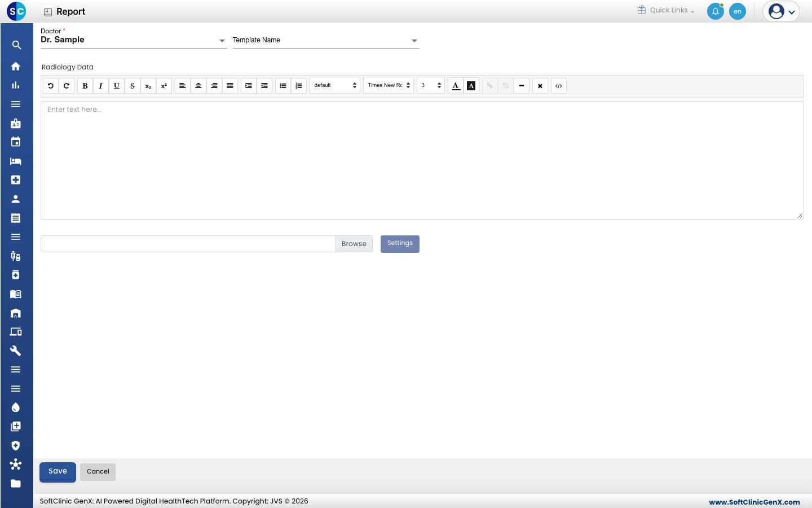
Task: Open the Doctor dropdown
Action: pyautogui.click(x=134, y=40)
